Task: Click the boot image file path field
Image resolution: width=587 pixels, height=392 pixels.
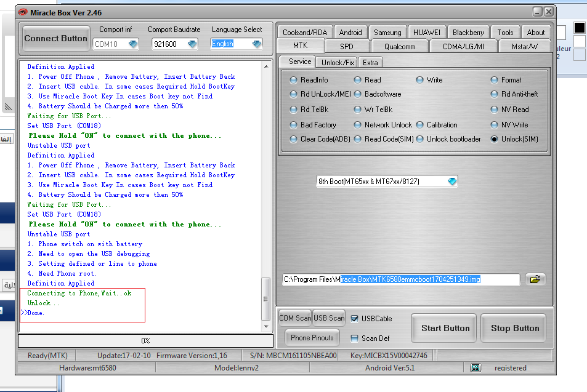Action: 401,279
